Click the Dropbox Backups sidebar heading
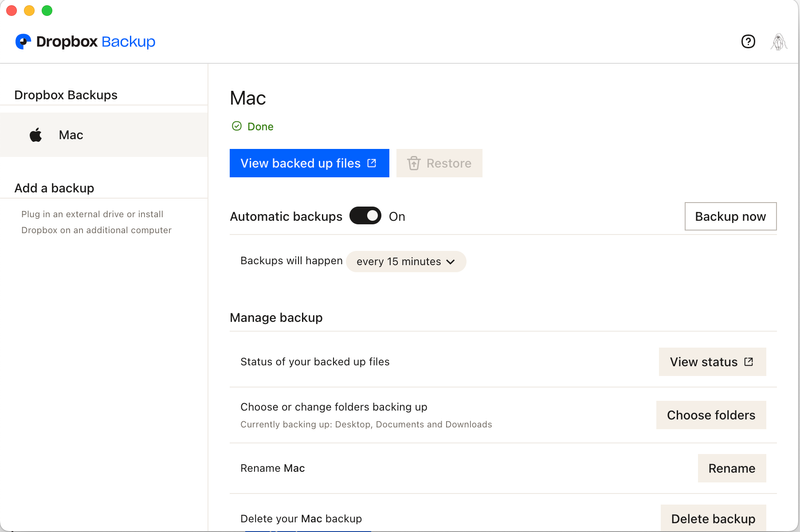This screenshot has width=800, height=532. pos(66,95)
